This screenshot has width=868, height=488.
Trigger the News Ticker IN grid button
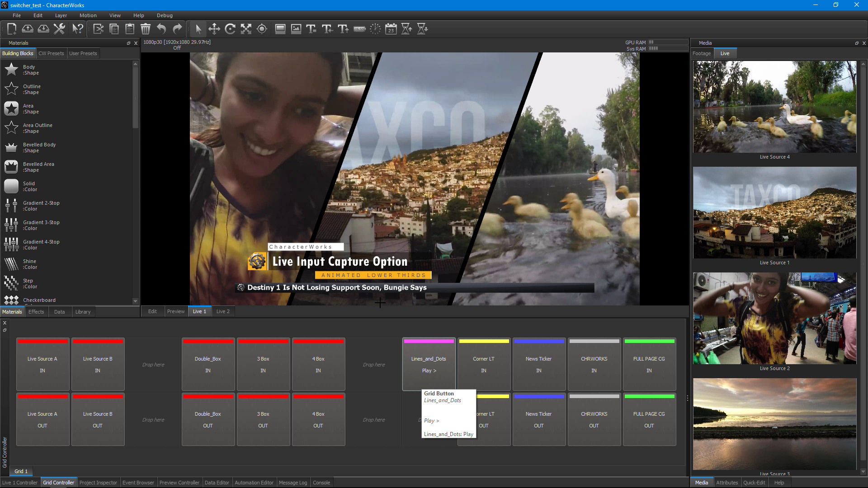tap(538, 364)
